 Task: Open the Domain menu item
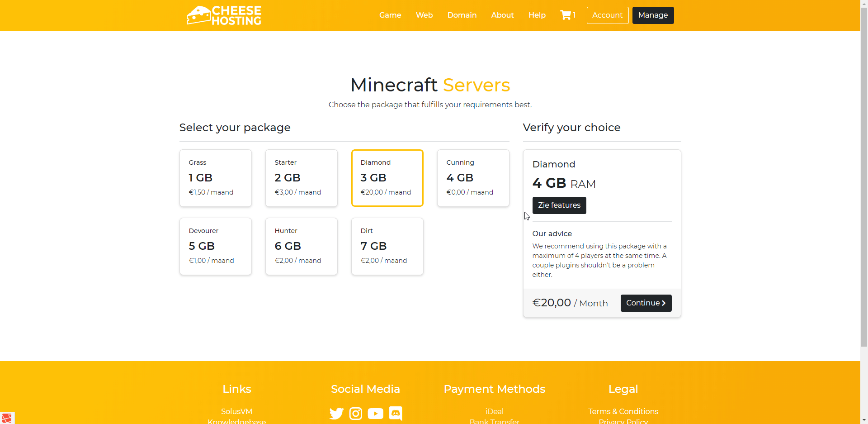point(462,15)
